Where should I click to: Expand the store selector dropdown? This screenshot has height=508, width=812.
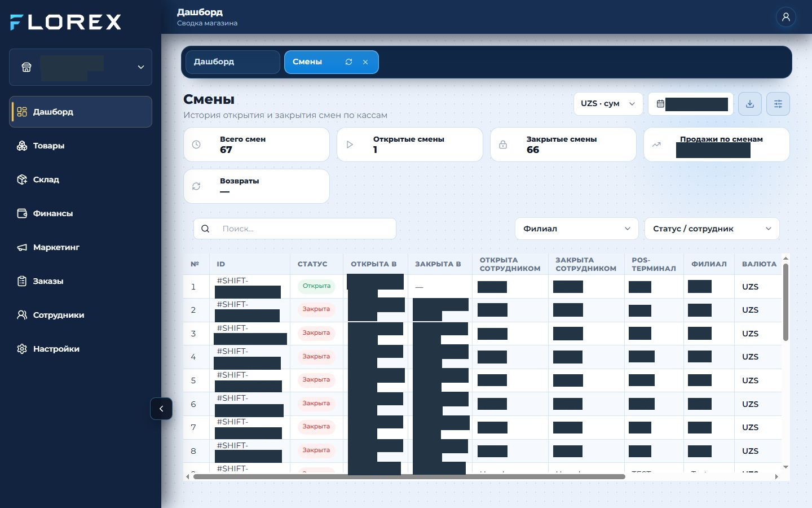click(81, 67)
